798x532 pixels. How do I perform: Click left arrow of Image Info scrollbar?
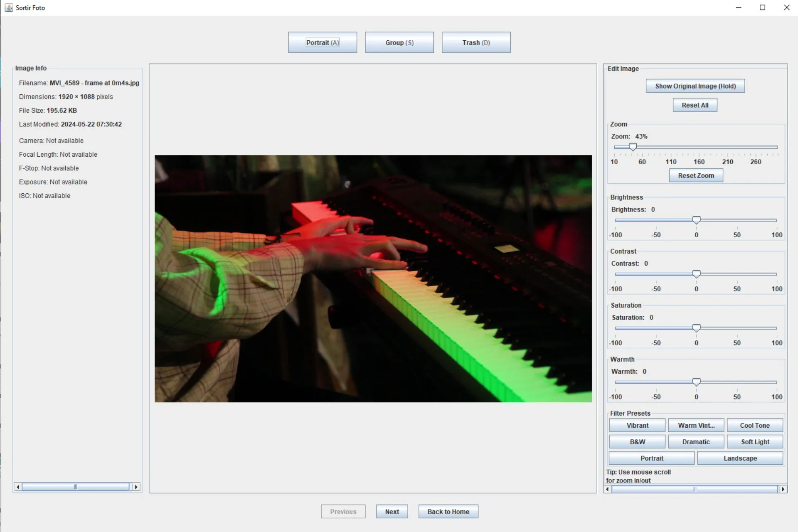[17, 487]
